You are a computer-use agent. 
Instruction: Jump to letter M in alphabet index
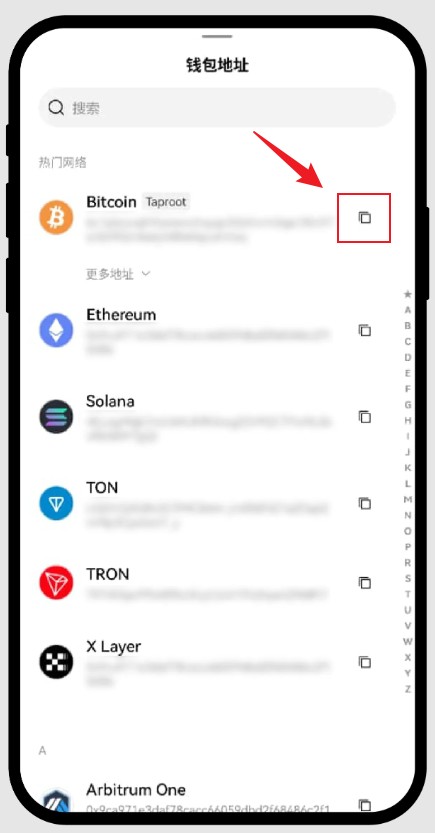click(407, 499)
